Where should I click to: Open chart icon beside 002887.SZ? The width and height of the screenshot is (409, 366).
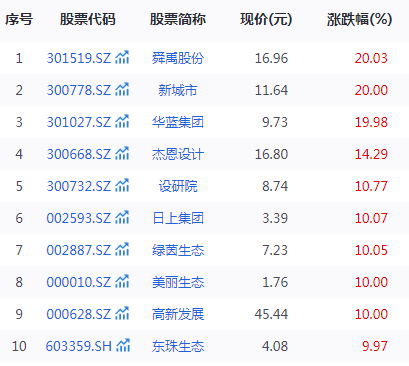pos(122,250)
